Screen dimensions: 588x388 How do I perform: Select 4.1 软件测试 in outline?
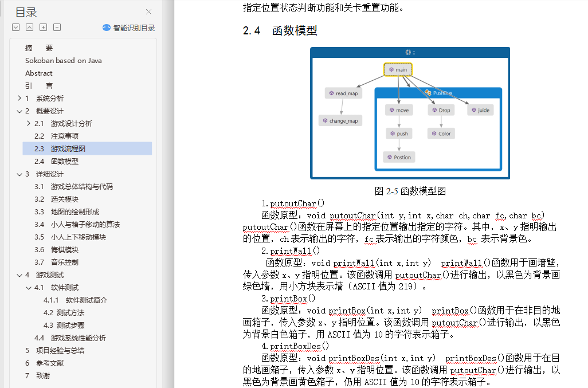point(57,288)
